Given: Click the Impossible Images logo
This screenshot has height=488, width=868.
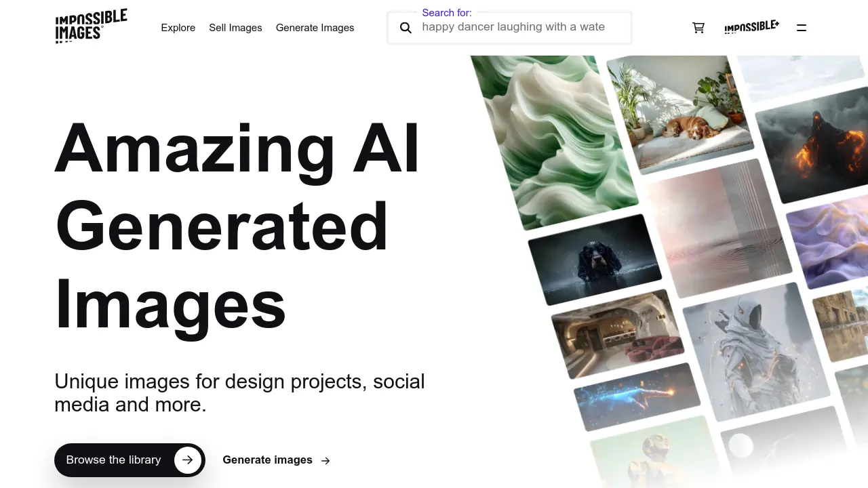Looking at the screenshot, I should [91, 26].
